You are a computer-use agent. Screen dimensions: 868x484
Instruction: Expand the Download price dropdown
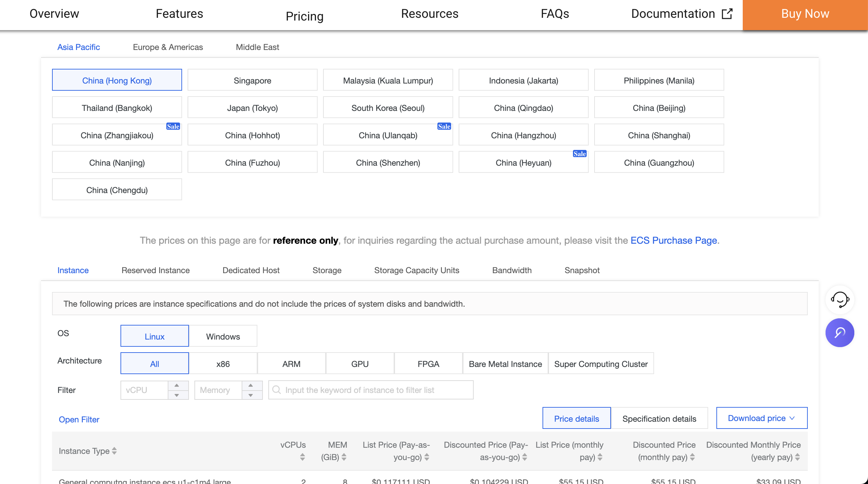tap(762, 418)
